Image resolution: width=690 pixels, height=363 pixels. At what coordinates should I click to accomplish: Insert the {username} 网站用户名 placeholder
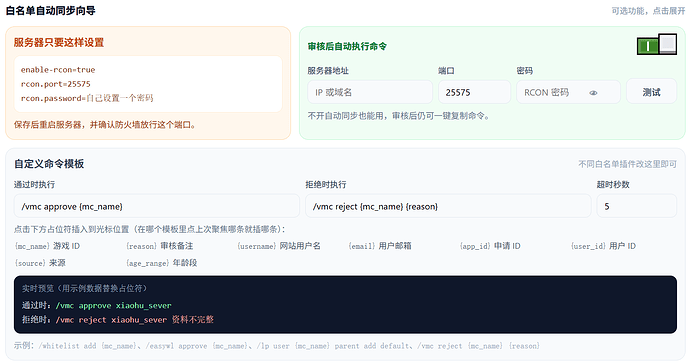click(x=279, y=246)
